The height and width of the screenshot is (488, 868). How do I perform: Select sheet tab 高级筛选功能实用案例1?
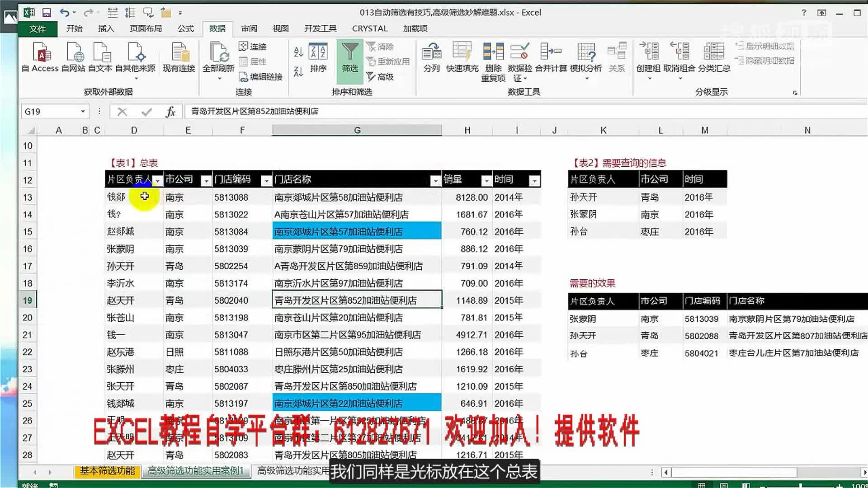click(x=195, y=471)
